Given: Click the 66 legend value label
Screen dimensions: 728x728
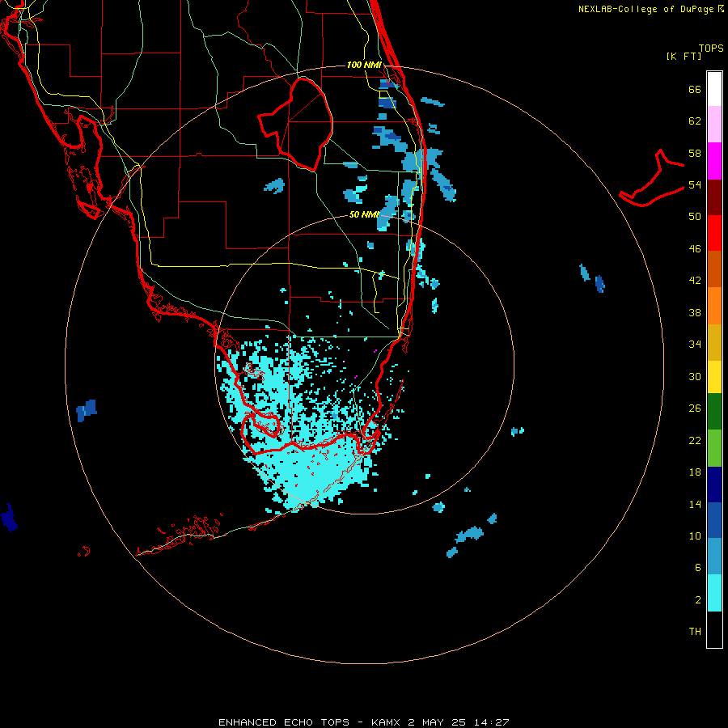Looking at the screenshot, I should coord(695,89).
